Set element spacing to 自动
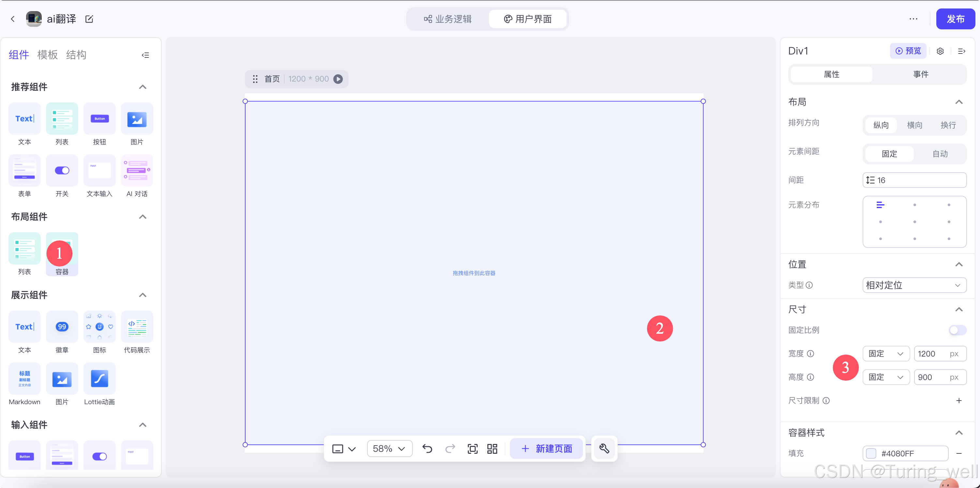Image resolution: width=980 pixels, height=488 pixels. (x=940, y=154)
